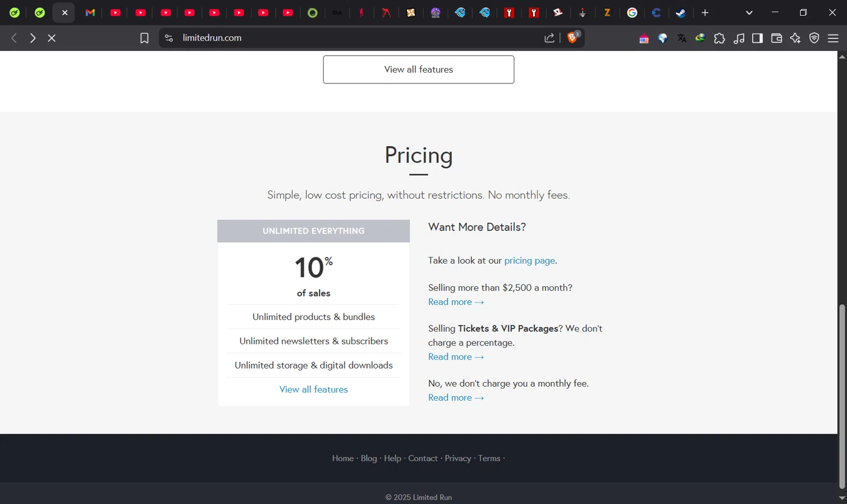Switch to the Gmail tab
The image size is (847, 504).
click(90, 12)
